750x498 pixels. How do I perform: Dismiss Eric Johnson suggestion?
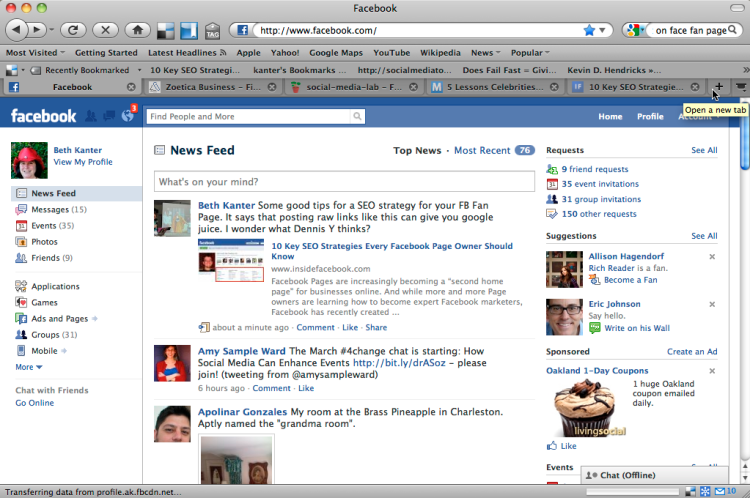(712, 304)
